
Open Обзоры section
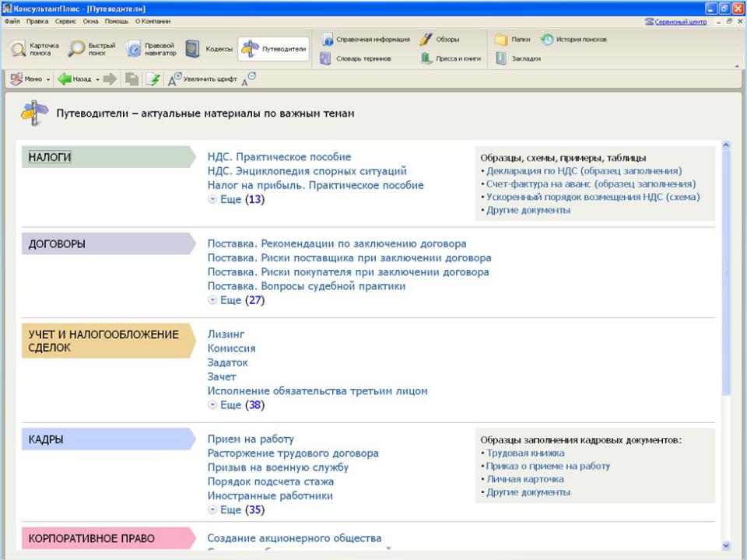[440, 40]
